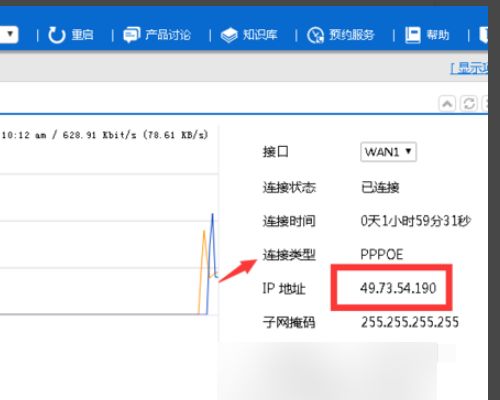Click the 预约服务 text label
Viewport: 500px width, 400px height.
point(352,35)
